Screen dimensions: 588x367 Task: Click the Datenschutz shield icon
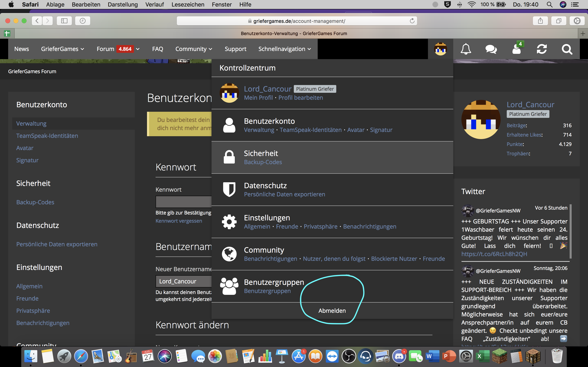tap(229, 189)
